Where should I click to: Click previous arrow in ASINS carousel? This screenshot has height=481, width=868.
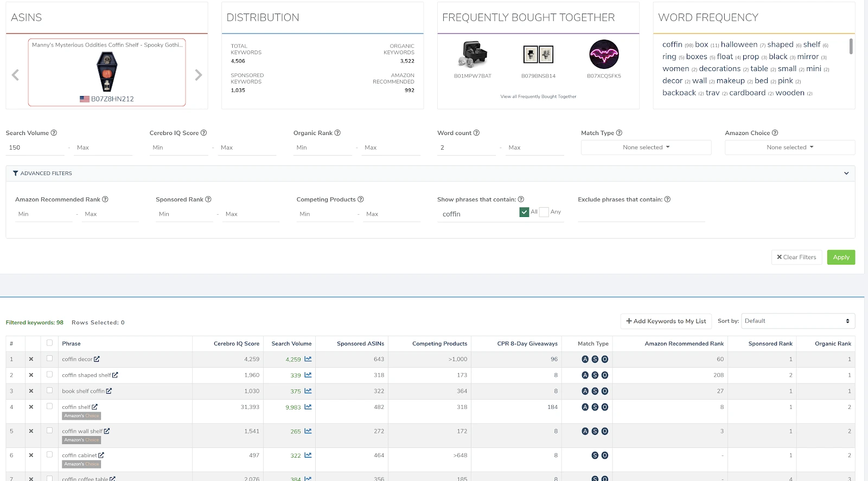(15, 75)
